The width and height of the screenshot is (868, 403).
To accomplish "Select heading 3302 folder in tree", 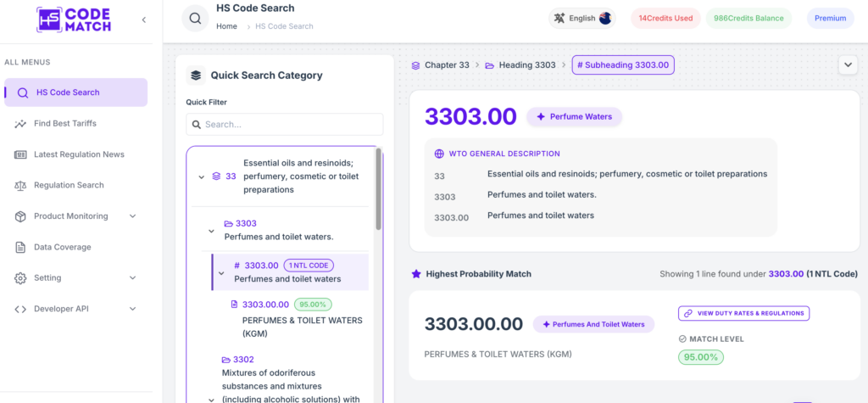I will coord(238,359).
